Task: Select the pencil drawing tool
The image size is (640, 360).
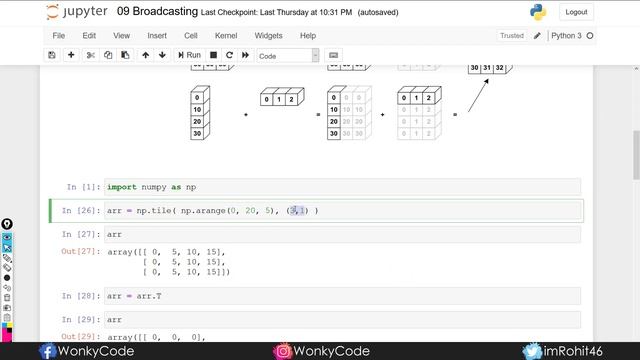Action: click(x=7, y=258)
